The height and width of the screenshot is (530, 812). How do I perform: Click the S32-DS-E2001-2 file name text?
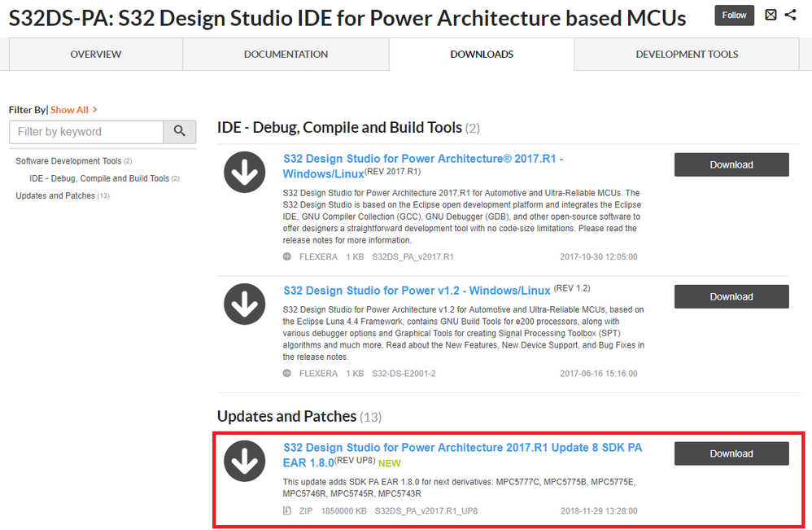(404, 373)
